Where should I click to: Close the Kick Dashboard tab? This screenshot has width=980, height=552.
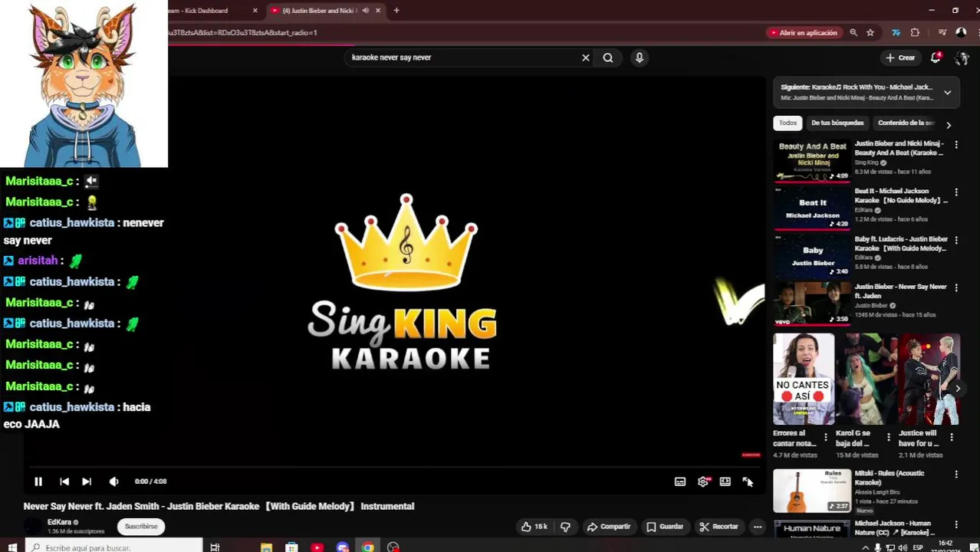tap(255, 11)
